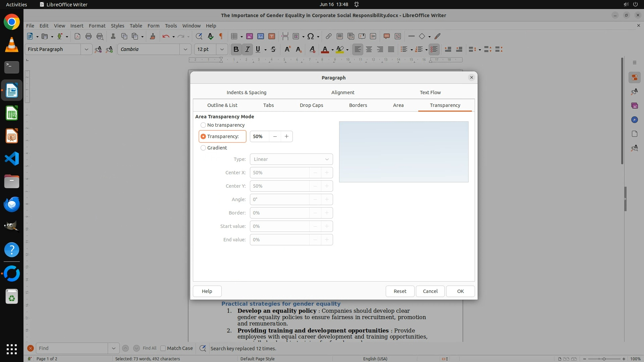The height and width of the screenshot is (362, 644).
Task: Expand the font size dropdown
Action: 222,49
